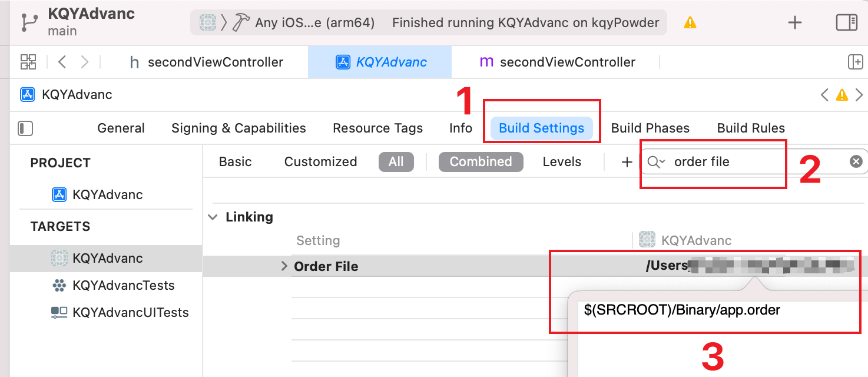Select the KQYAdvancUITests target
868x377 pixels.
pos(130,313)
